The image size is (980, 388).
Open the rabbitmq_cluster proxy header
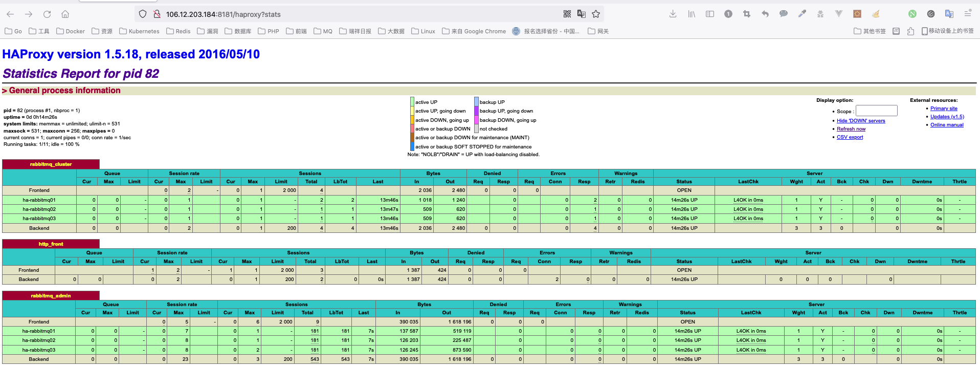tap(51, 164)
